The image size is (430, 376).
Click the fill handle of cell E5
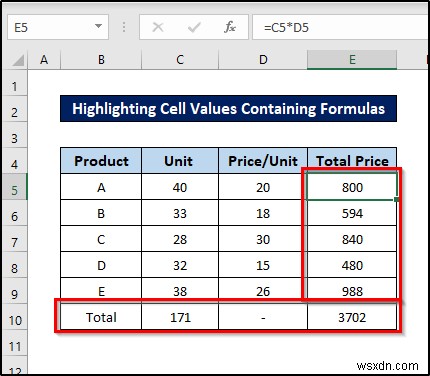396,199
